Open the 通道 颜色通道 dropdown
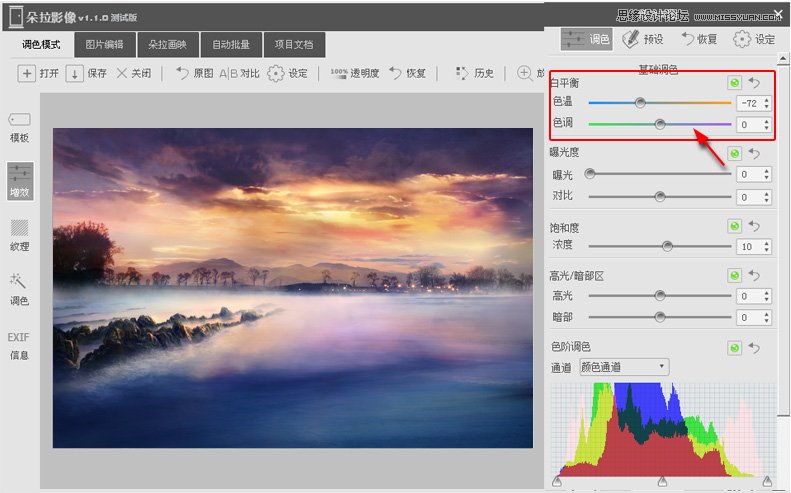The width and height of the screenshot is (791, 493). (x=624, y=367)
